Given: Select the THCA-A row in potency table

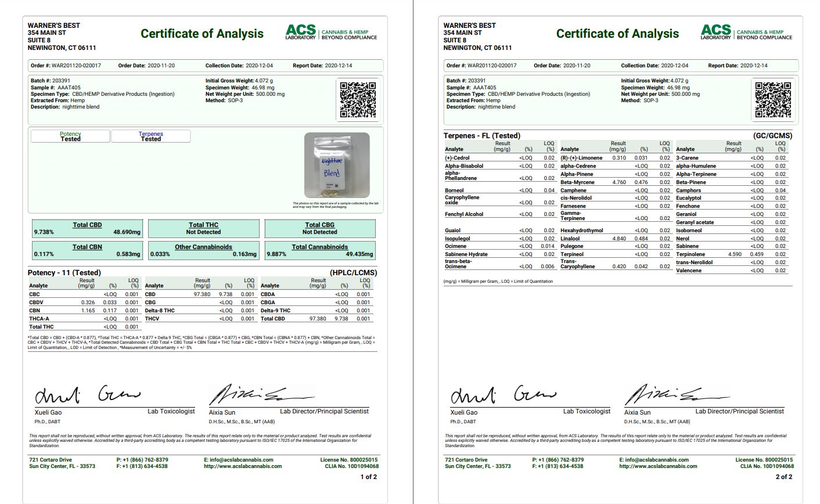Looking at the screenshot, I should coord(84,319).
